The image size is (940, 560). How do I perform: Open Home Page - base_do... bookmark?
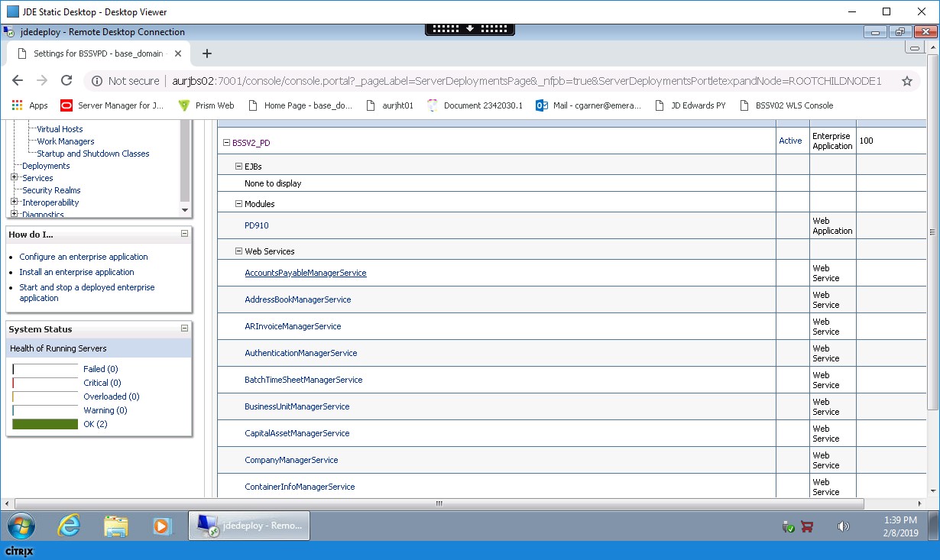[300, 105]
